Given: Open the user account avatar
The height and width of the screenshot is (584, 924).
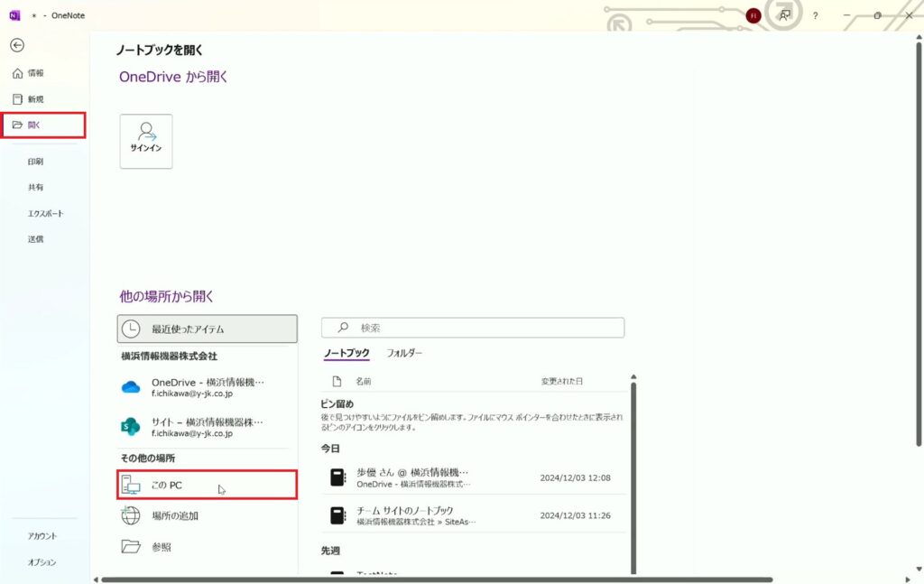Looking at the screenshot, I should (753, 16).
